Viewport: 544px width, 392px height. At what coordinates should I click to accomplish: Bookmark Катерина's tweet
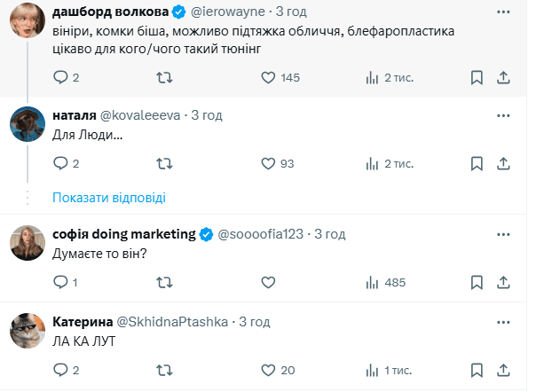click(x=476, y=370)
